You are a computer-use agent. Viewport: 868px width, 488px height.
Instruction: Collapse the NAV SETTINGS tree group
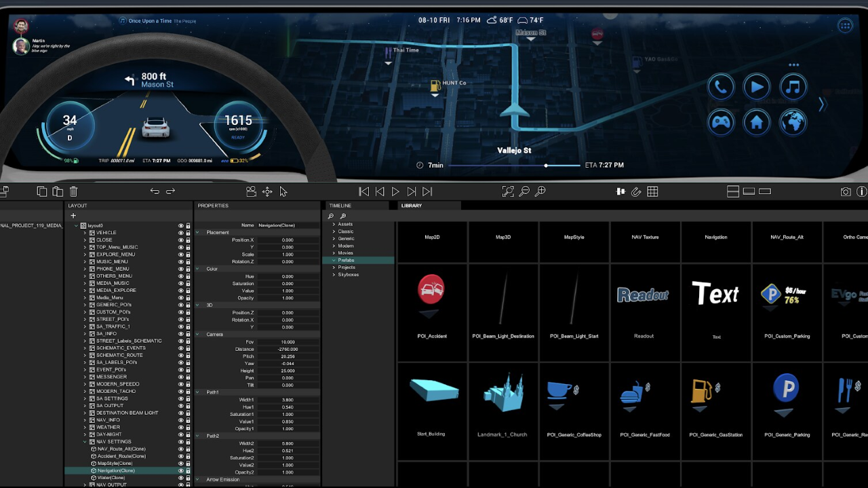coord(85,442)
